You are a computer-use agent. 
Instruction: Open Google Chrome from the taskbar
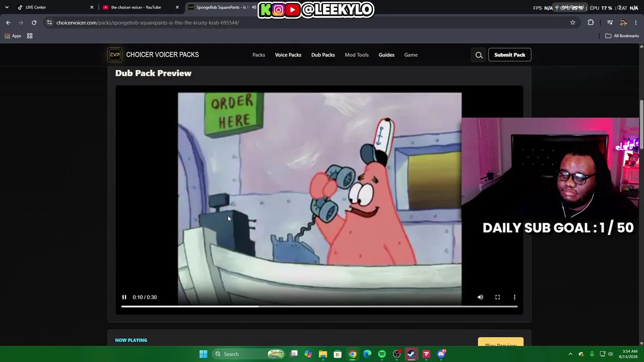click(x=353, y=354)
